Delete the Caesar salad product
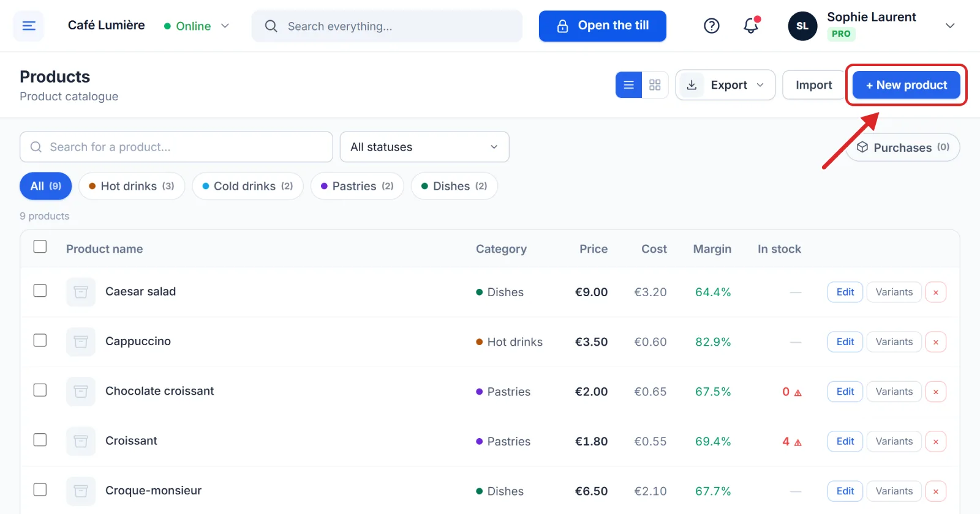980x514 pixels. [x=935, y=292]
